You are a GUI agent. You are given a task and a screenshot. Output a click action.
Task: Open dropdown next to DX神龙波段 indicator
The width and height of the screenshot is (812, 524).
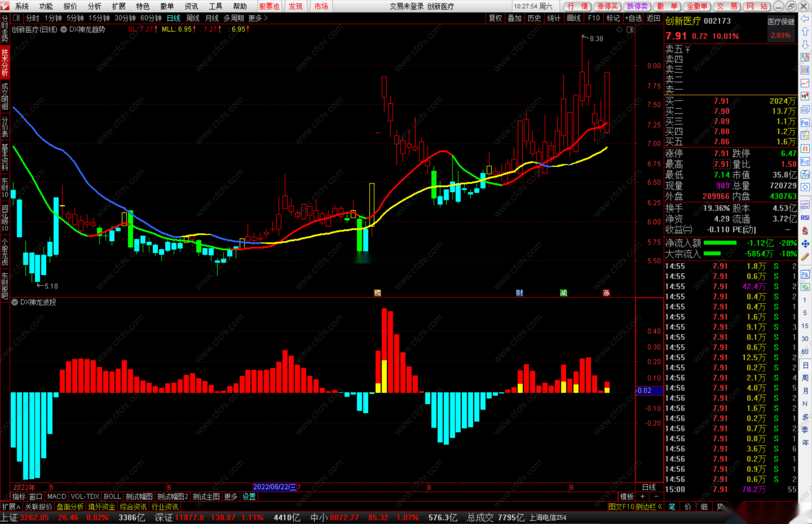point(15,302)
